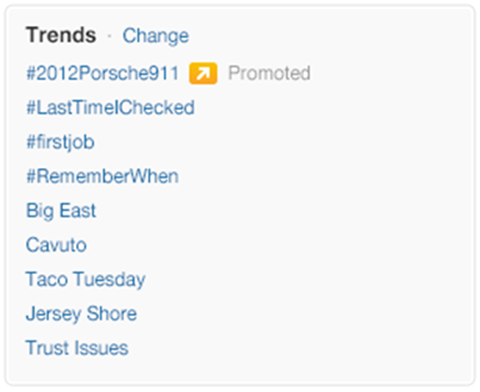Search tweets mentioning Big East
The image size is (480, 392).
pos(61,211)
